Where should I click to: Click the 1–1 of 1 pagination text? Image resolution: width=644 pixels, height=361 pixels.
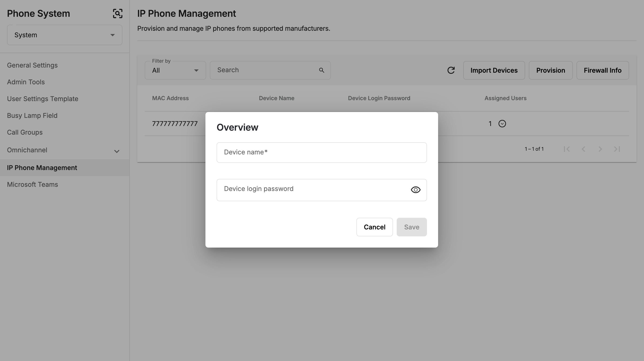pos(534,149)
